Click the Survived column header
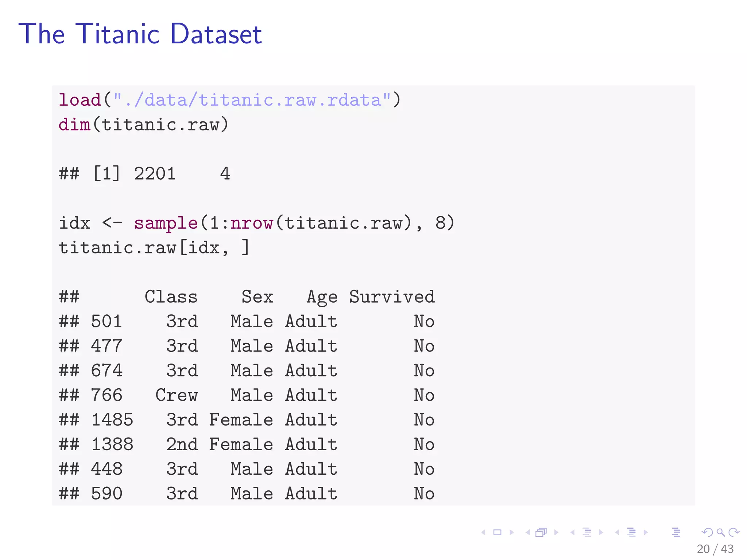Viewport: 747px width, 560px height. coord(392,296)
